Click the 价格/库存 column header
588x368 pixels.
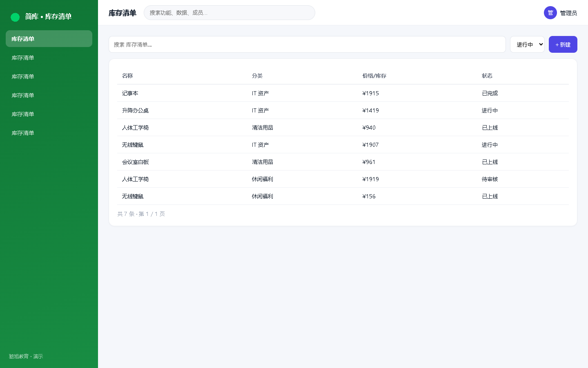374,76
